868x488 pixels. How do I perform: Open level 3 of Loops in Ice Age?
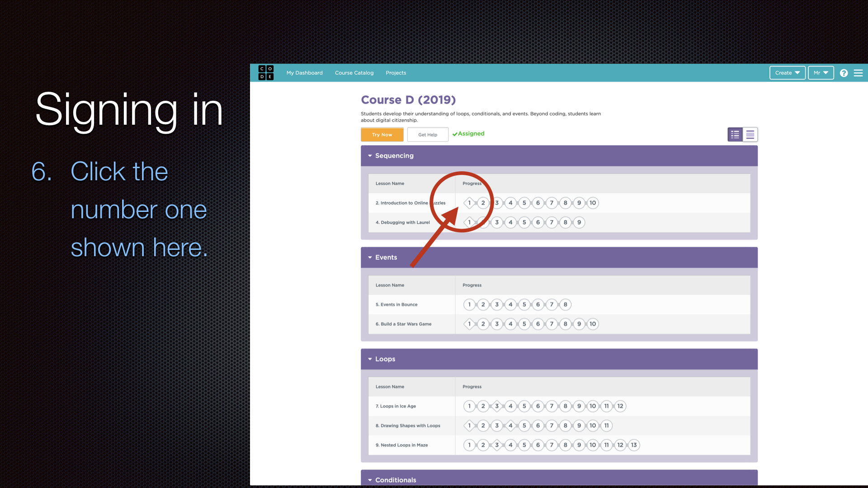(497, 406)
